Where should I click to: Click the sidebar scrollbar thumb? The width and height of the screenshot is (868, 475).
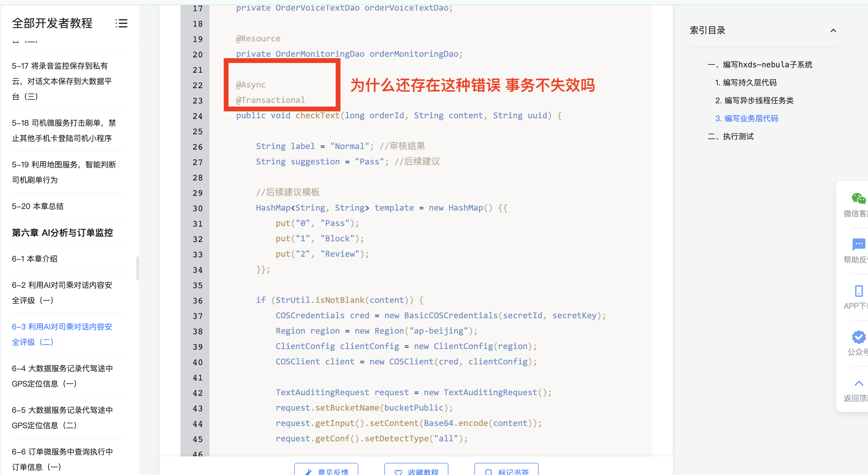click(138, 268)
